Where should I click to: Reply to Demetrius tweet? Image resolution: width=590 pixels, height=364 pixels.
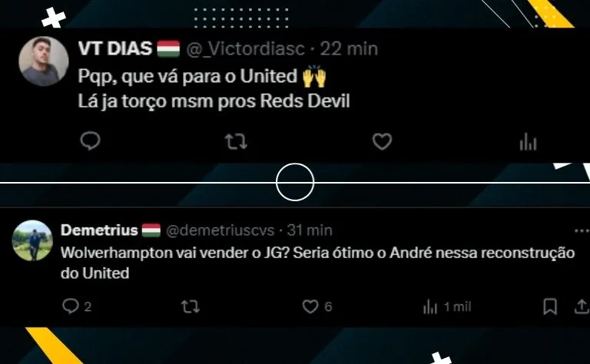76,306
